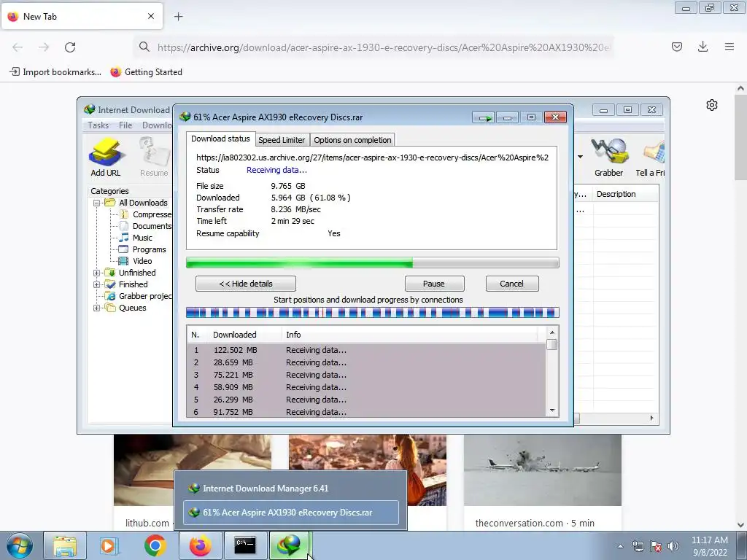Cancel the current download

(x=512, y=284)
